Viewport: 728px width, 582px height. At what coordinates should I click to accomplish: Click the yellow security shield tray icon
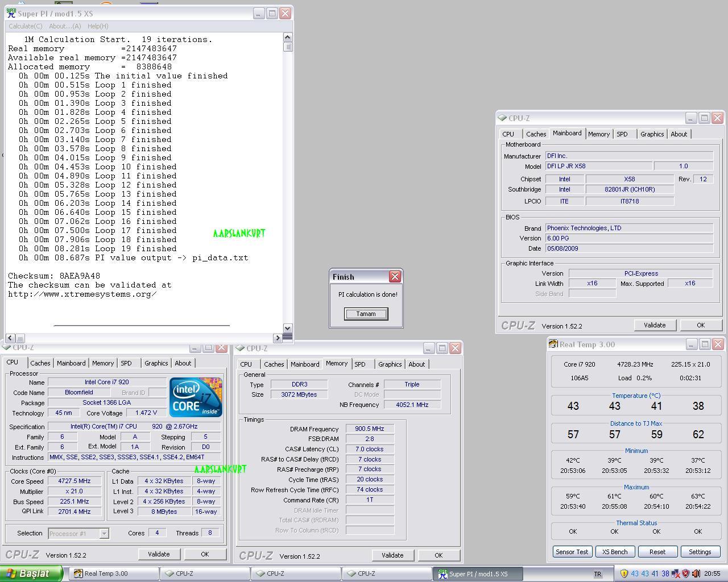(624, 573)
